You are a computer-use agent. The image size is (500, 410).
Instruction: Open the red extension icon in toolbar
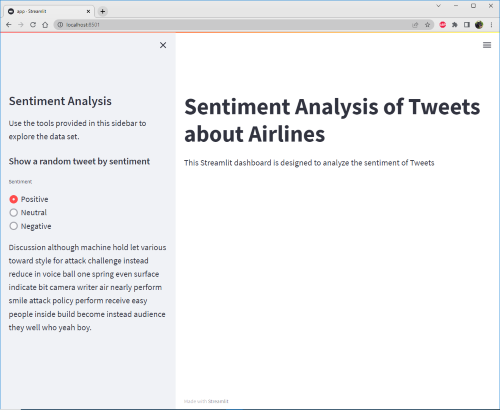tap(443, 25)
